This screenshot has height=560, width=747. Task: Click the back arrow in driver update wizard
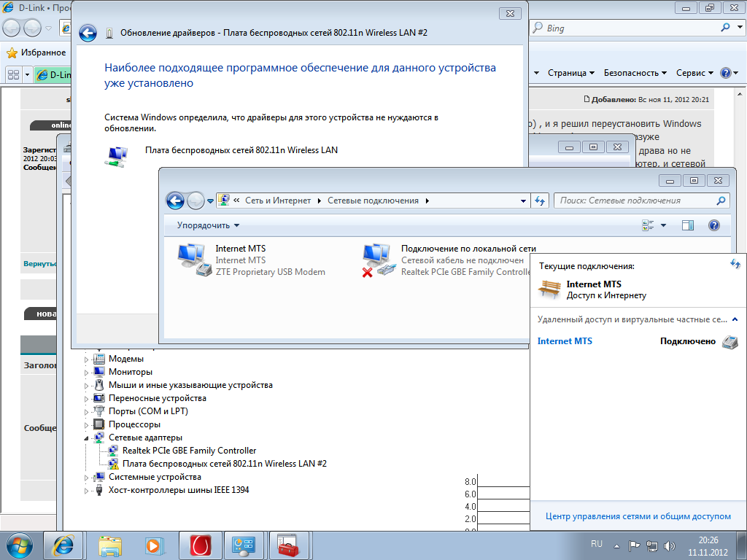tap(88, 33)
